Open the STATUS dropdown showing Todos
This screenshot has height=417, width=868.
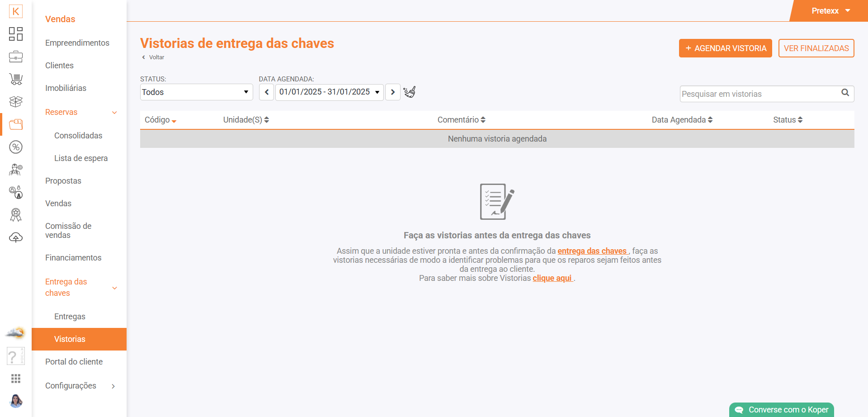(196, 92)
